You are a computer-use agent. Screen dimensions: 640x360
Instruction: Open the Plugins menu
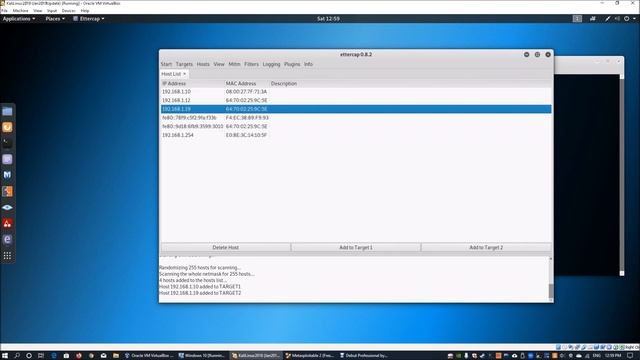click(x=292, y=64)
